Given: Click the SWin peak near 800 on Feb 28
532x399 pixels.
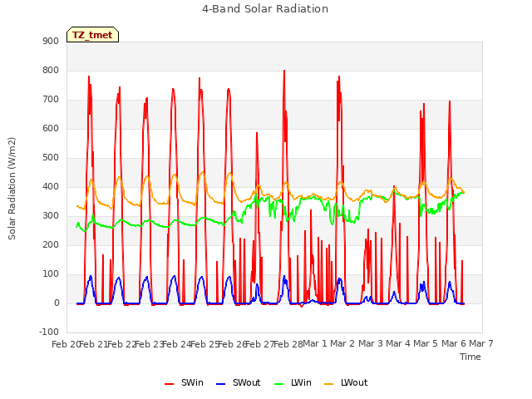Looking at the screenshot, I should (284, 71).
